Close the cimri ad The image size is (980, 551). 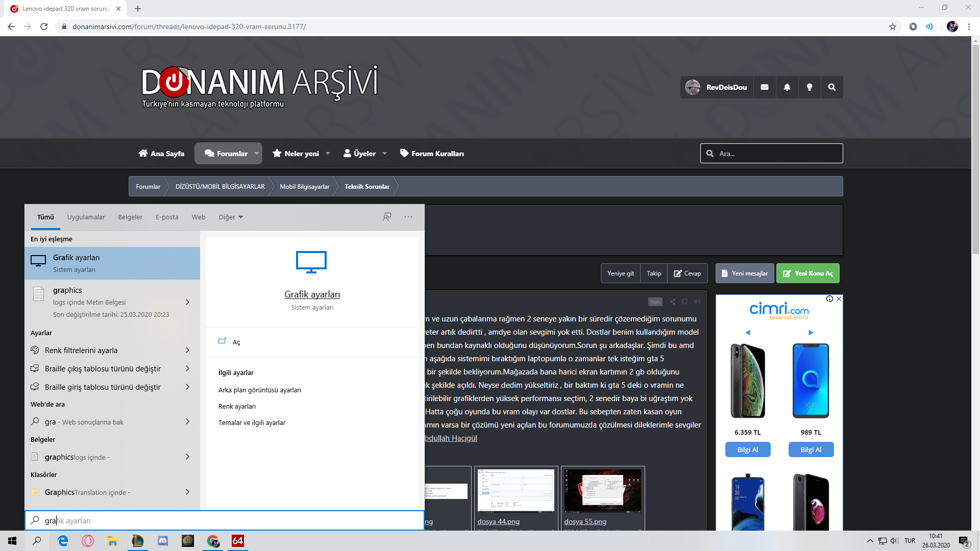pyautogui.click(x=839, y=299)
